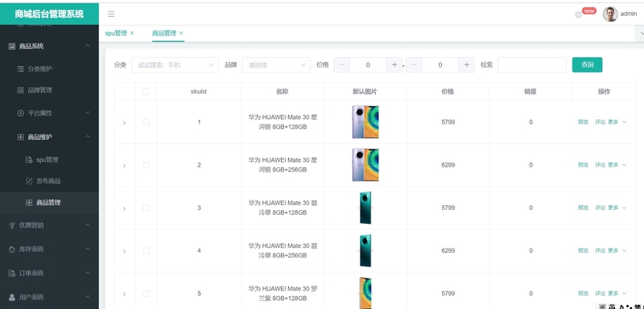The height and width of the screenshot is (309, 644).
Task: Click the 查询 search button
Action: (x=588, y=65)
